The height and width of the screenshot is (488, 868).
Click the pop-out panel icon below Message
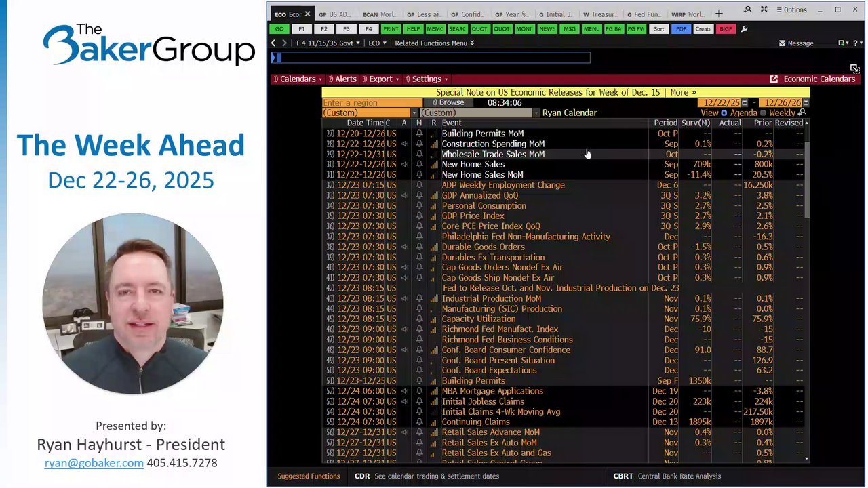click(854, 68)
